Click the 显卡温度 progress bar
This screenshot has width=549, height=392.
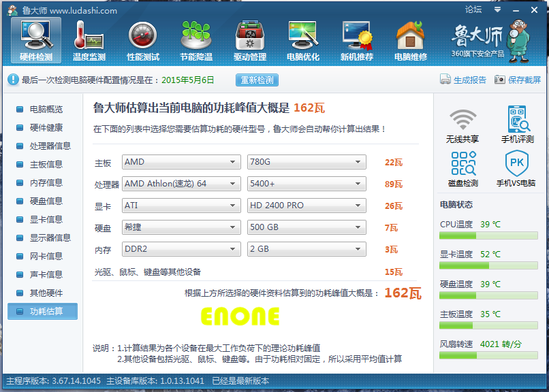[488, 266]
